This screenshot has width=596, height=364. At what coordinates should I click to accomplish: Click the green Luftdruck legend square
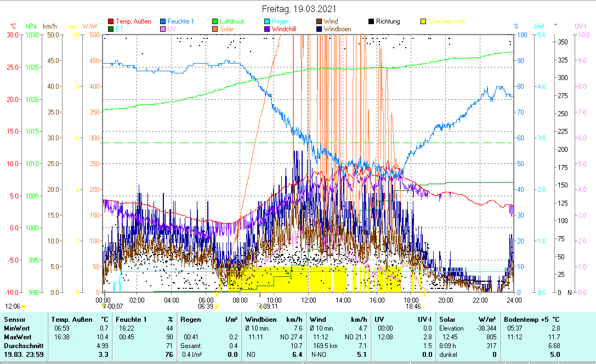tap(215, 21)
